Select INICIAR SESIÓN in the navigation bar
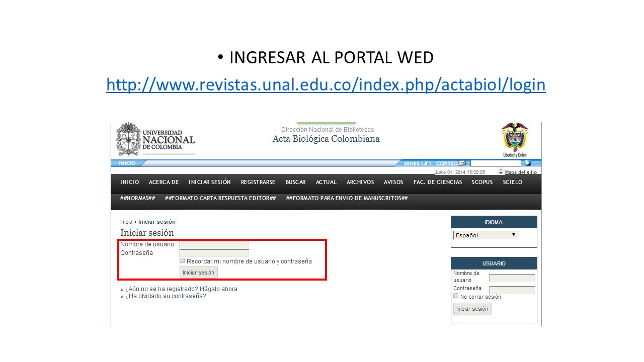Screen dimensions: 644x362 [x=210, y=182]
